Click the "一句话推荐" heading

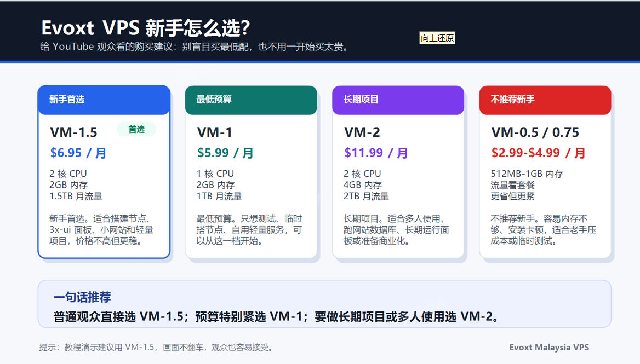(82, 297)
